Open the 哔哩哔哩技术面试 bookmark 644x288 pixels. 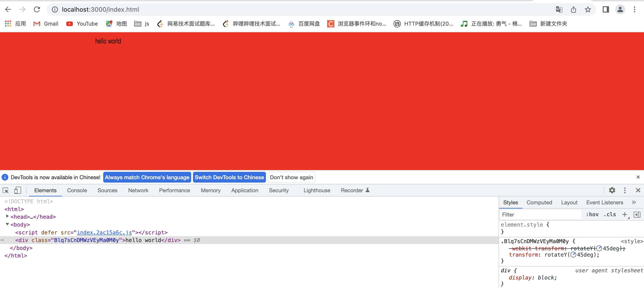pos(252,24)
